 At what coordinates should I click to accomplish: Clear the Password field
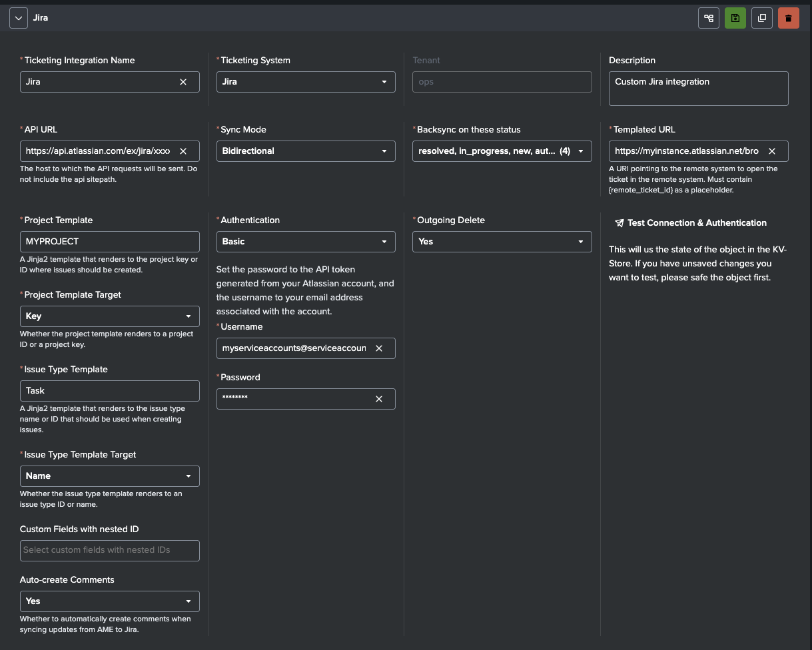click(379, 398)
